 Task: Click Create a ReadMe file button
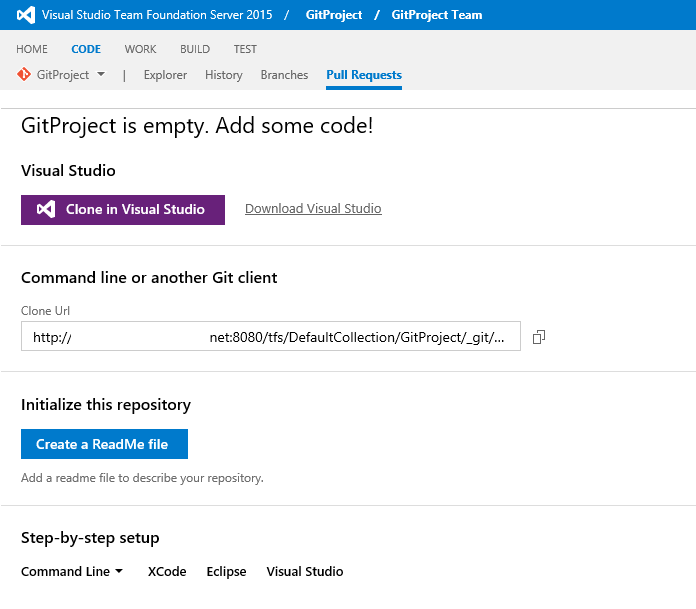coord(104,444)
